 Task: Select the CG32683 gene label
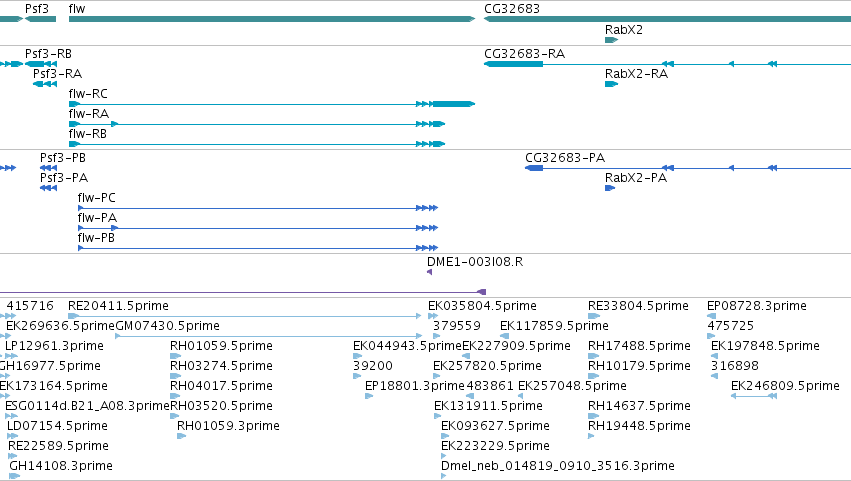tap(512, 9)
